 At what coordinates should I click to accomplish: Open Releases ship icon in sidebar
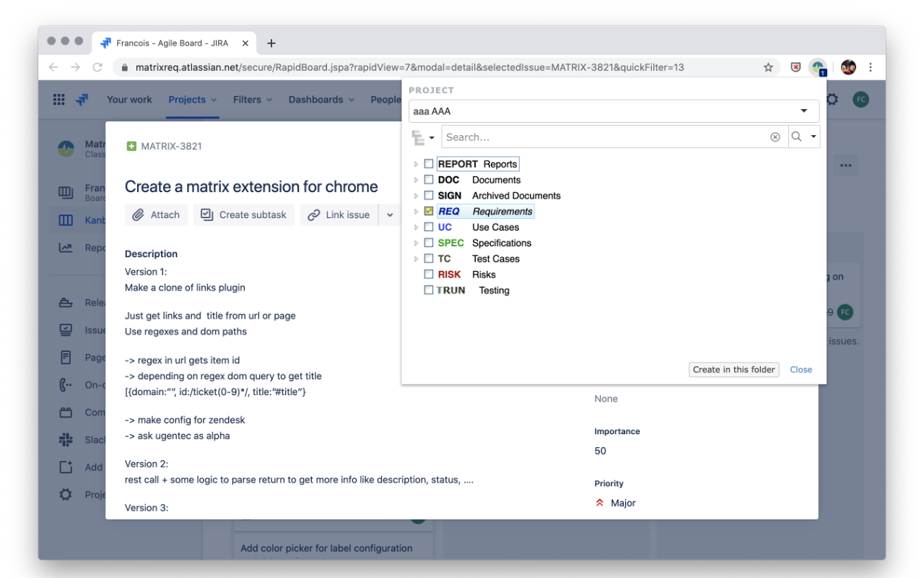(66, 303)
